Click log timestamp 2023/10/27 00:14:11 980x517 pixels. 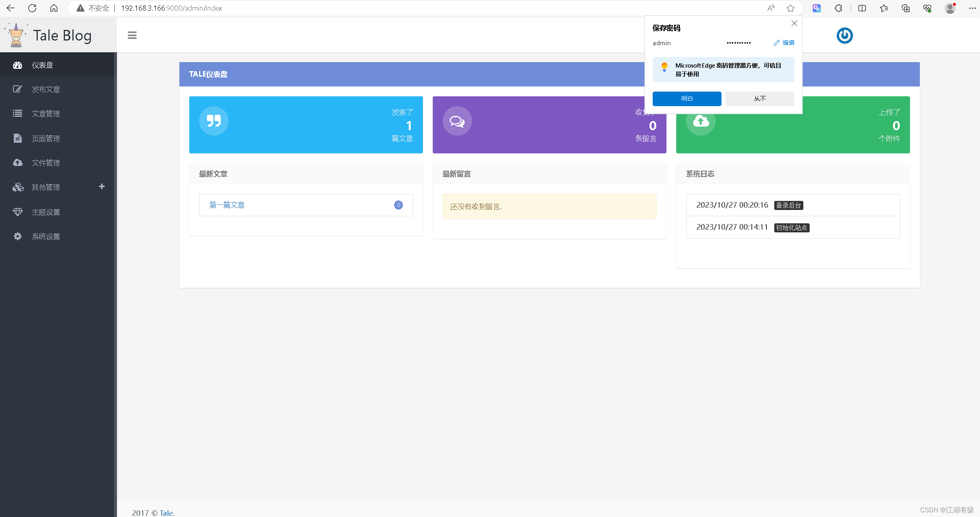click(x=732, y=227)
